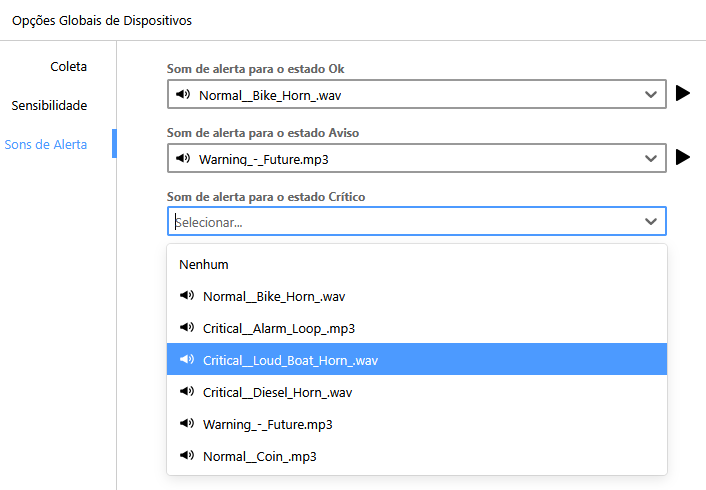This screenshot has width=706, height=490.
Task: Click speaker icon in the Ok sound field
Action: 182,95
